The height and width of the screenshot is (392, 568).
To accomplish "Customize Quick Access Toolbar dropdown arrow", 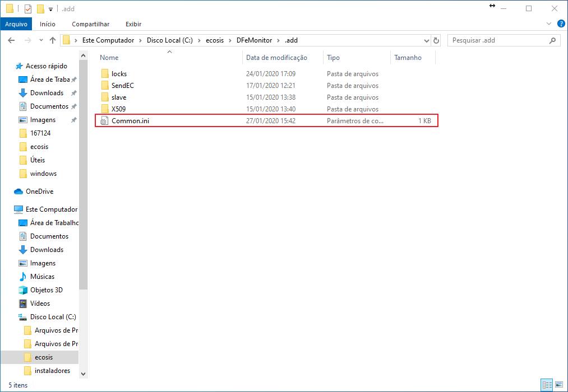I will [x=50, y=9].
